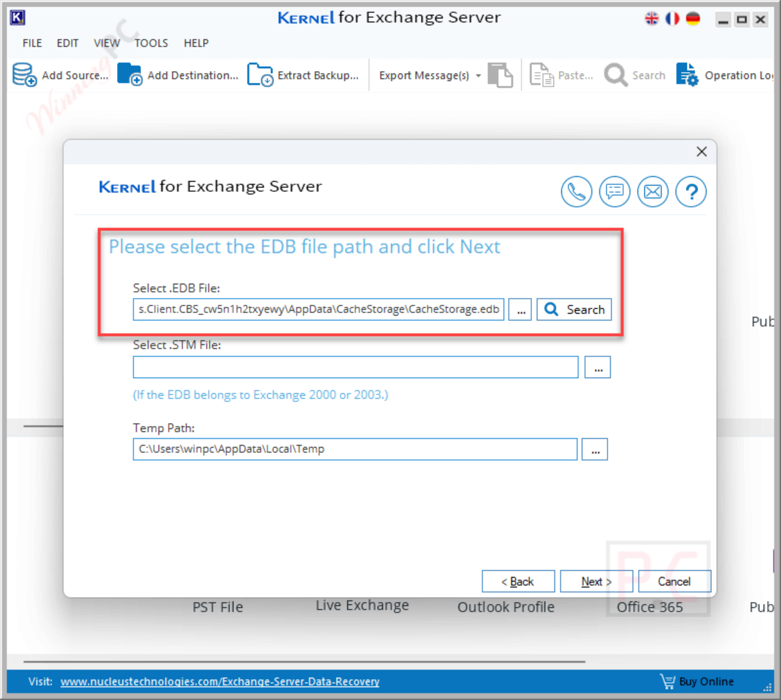The width and height of the screenshot is (781, 700).
Task: Select the Live Exchange label in main window
Action: point(362,605)
